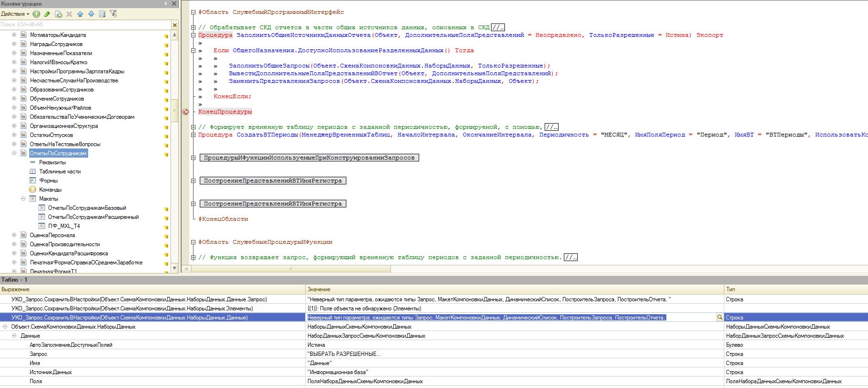Click the pencil Edit object icon
Image resolution: width=868 pixels, height=388 pixels.
click(x=47, y=14)
